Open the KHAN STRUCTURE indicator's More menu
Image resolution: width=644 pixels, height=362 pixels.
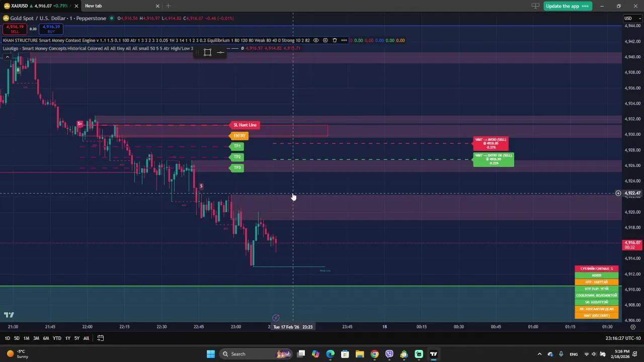tap(344, 40)
